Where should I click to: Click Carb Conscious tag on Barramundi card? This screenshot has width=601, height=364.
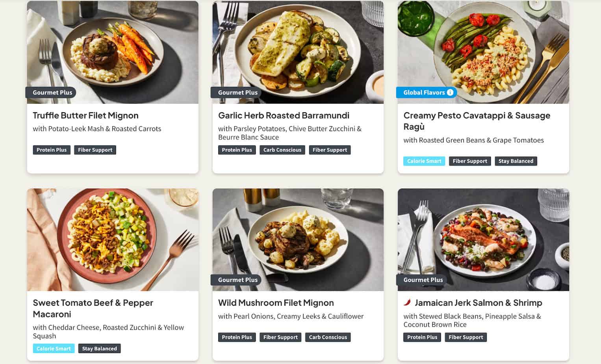pos(282,150)
